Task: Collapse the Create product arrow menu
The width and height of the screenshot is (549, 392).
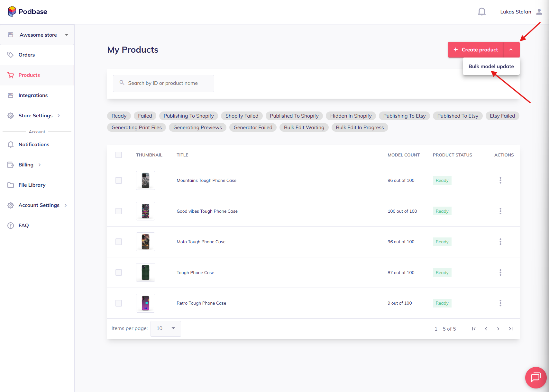Action: pyautogui.click(x=511, y=50)
